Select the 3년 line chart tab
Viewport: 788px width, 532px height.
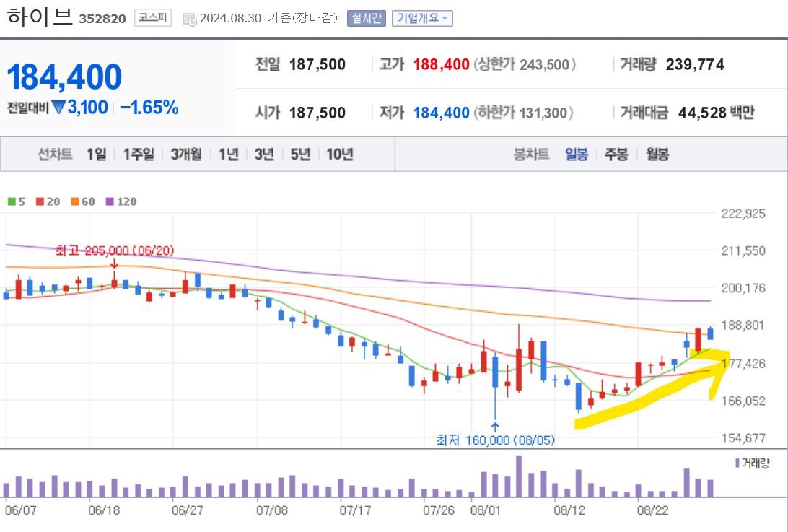[264, 154]
